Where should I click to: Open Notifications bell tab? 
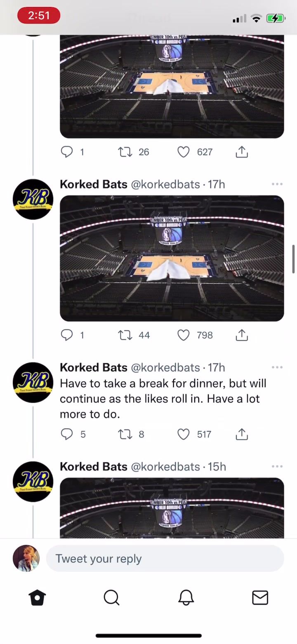pos(186,597)
